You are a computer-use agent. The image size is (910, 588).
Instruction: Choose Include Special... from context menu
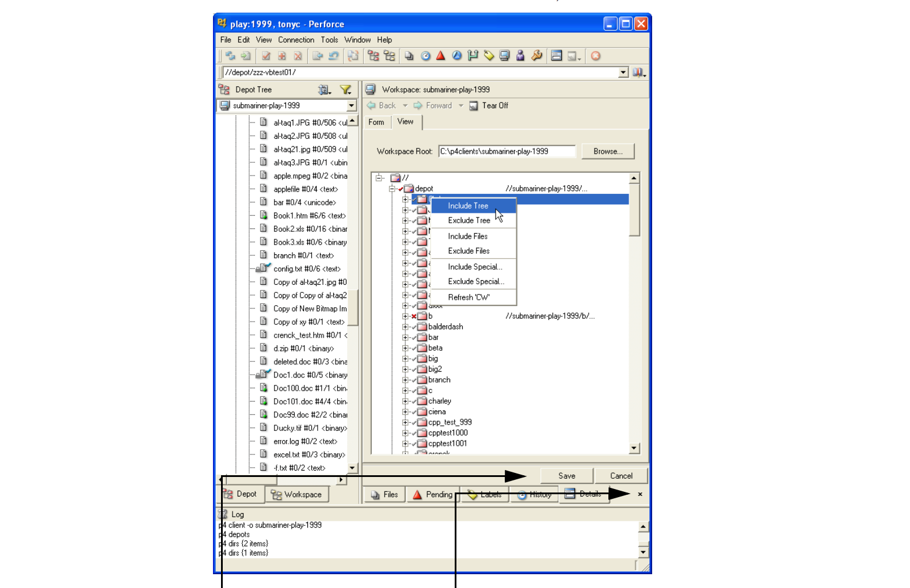473,267
